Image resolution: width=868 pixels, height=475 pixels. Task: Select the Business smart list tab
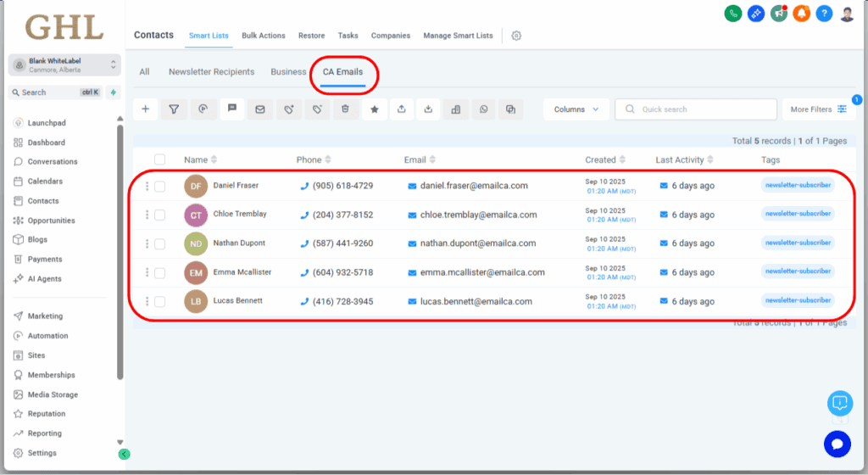click(x=288, y=72)
